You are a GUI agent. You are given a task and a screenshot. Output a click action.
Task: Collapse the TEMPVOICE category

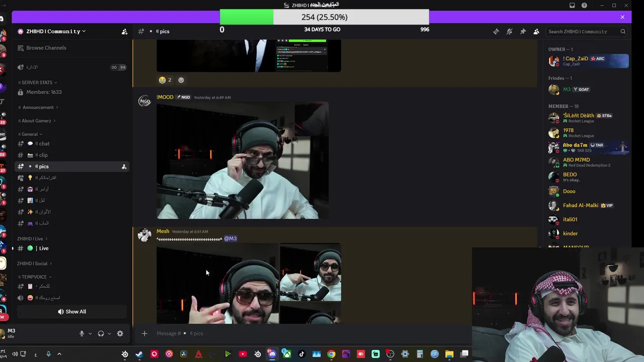pyautogui.click(x=35, y=277)
